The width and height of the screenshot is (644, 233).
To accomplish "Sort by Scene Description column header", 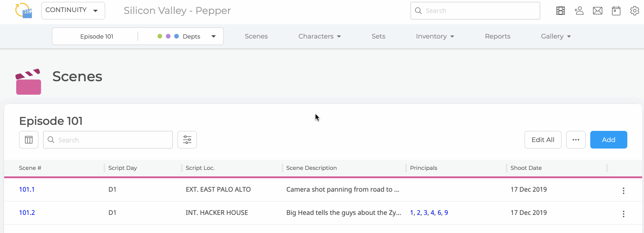I will click(311, 168).
